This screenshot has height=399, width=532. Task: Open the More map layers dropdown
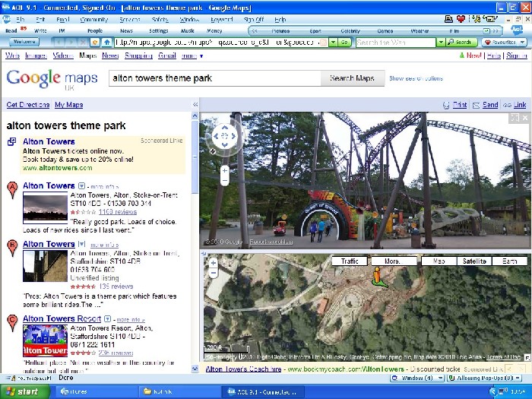[x=394, y=261]
